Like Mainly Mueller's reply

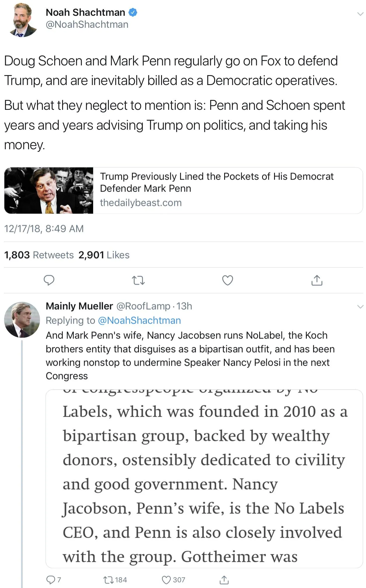[166, 580]
